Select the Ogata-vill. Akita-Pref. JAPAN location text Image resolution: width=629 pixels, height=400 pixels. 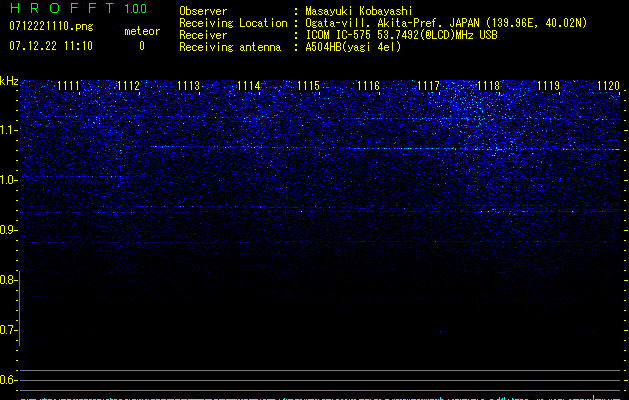[446, 23]
